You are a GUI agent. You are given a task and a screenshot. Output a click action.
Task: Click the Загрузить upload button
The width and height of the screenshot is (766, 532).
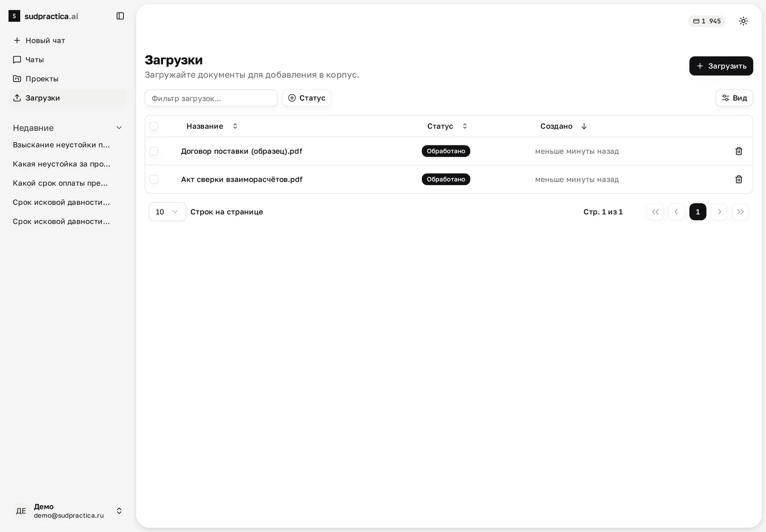coord(721,66)
